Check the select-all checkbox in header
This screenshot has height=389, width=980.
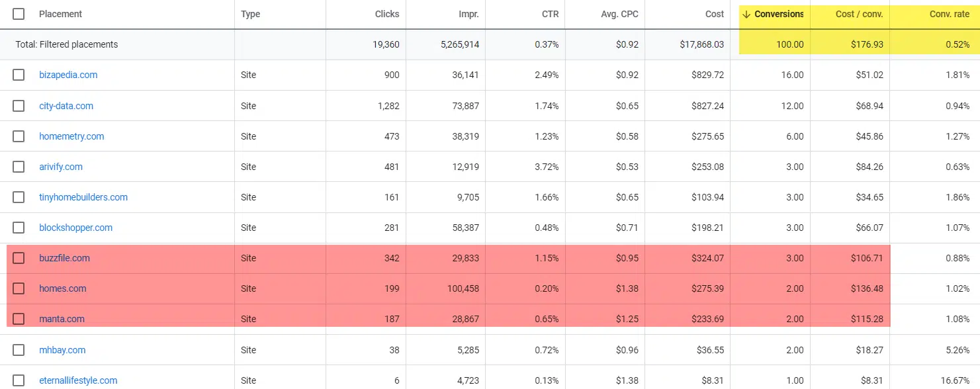pos(19,14)
